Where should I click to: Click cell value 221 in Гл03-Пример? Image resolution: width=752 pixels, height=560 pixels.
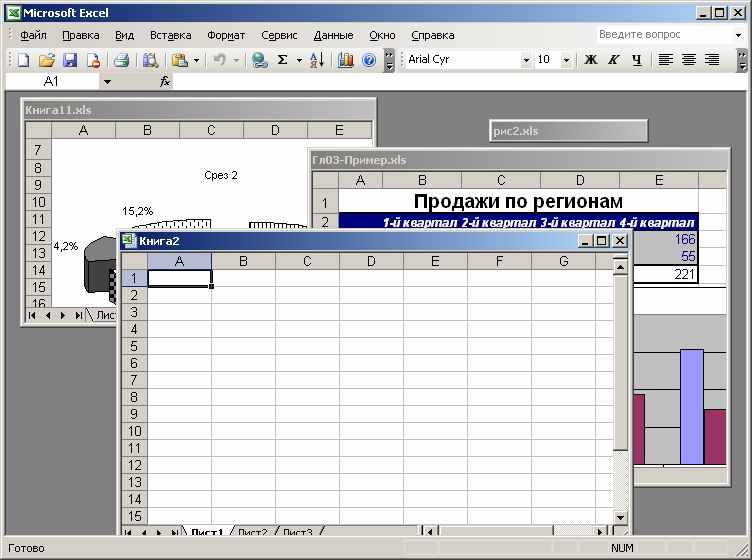(x=666, y=274)
